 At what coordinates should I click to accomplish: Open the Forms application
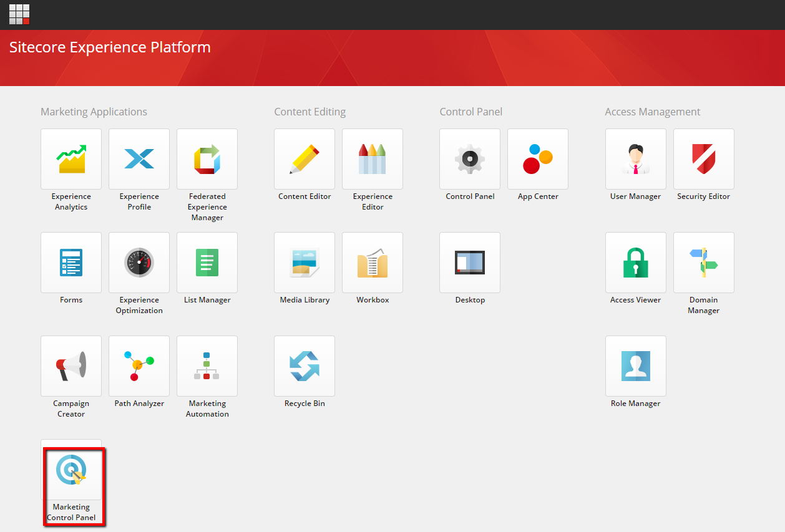click(x=71, y=263)
